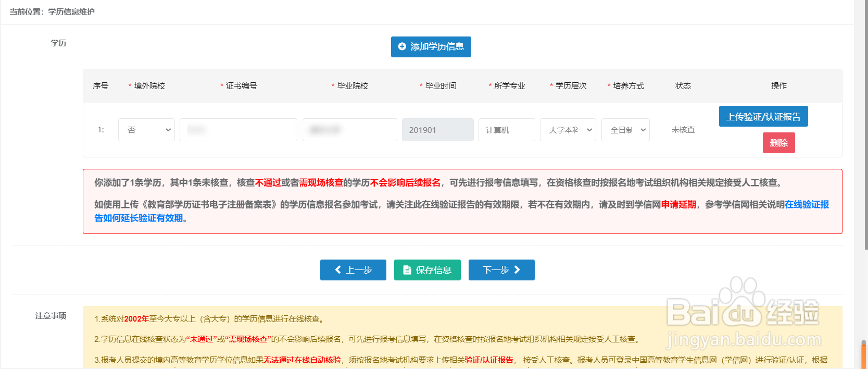Click the 上一步 button text
This screenshot has height=369, width=868.
pyautogui.click(x=359, y=270)
